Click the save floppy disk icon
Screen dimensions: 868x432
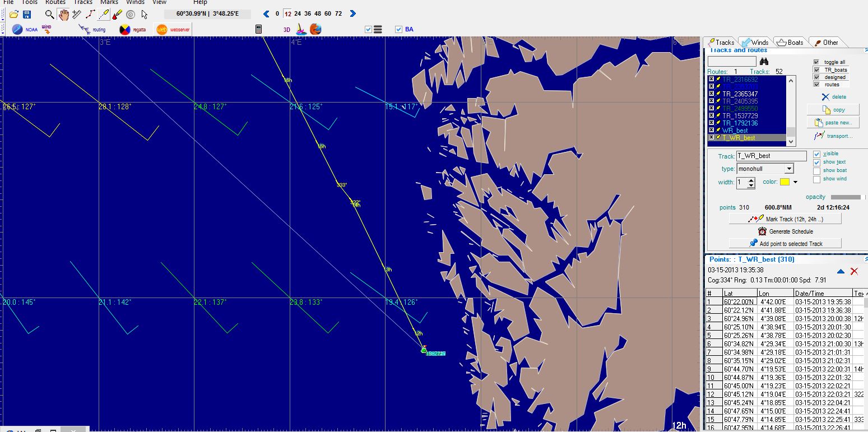point(27,15)
